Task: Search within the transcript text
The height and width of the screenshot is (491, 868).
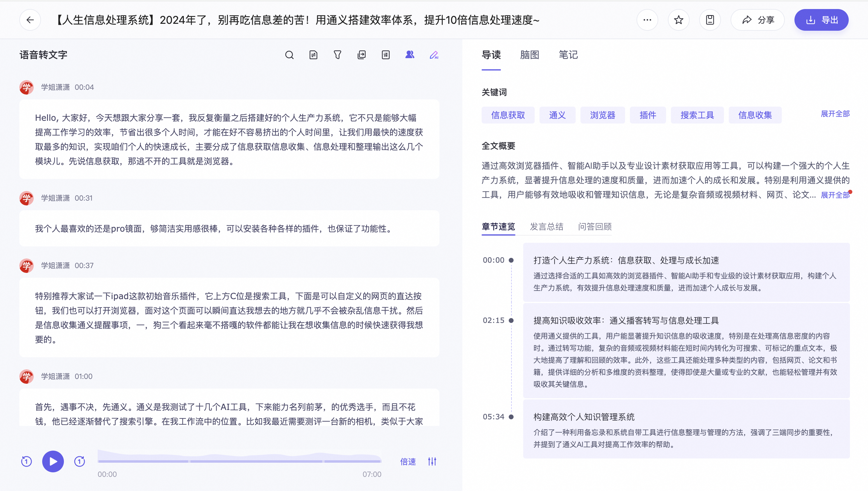Action: [289, 55]
